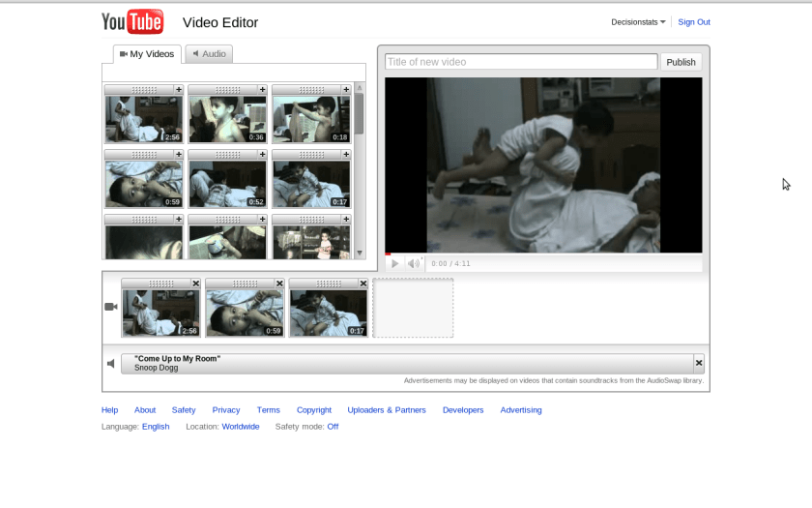812x508 pixels.
Task: Click the Sign Out link
Action: [693, 22]
